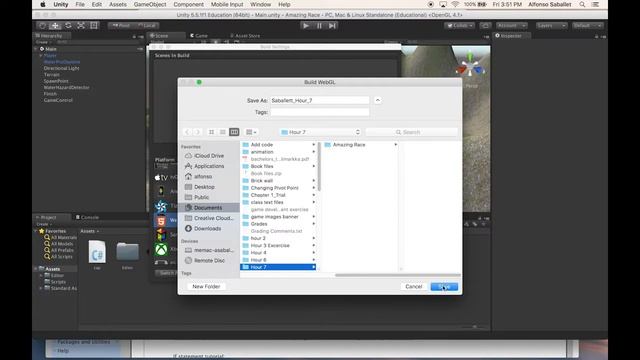
Task: Collapse the save dialog with the chevron button
Action: pyautogui.click(x=378, y=100)
